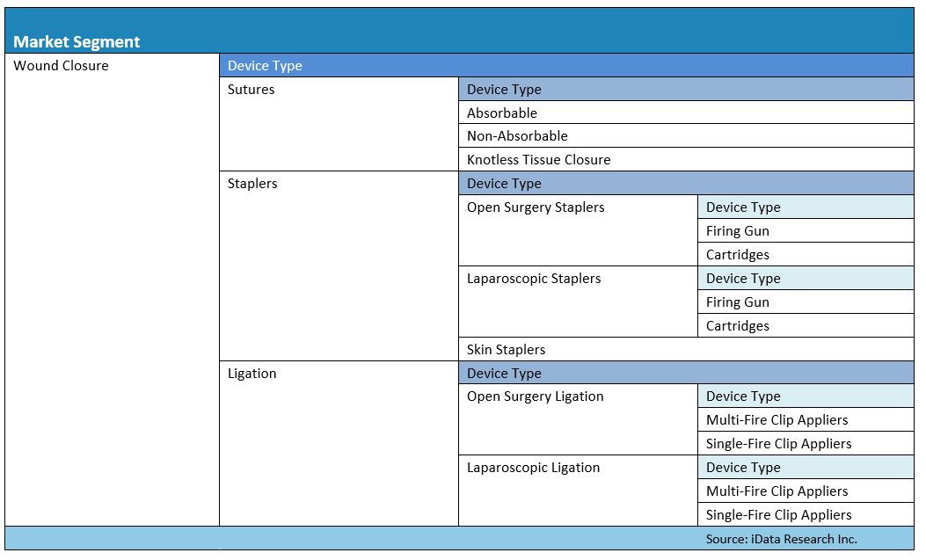Viewport: 926px width, 560px height.
Task: Select the Laparoscopic Ligation cell
Action: pyautogui.click(x=578, y=491)
